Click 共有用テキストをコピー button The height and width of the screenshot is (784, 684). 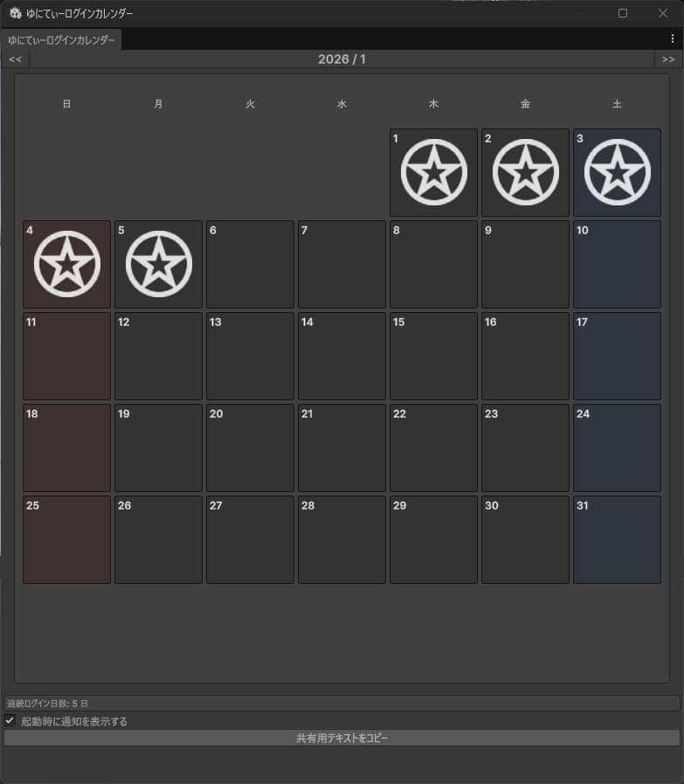click(342, 738)
